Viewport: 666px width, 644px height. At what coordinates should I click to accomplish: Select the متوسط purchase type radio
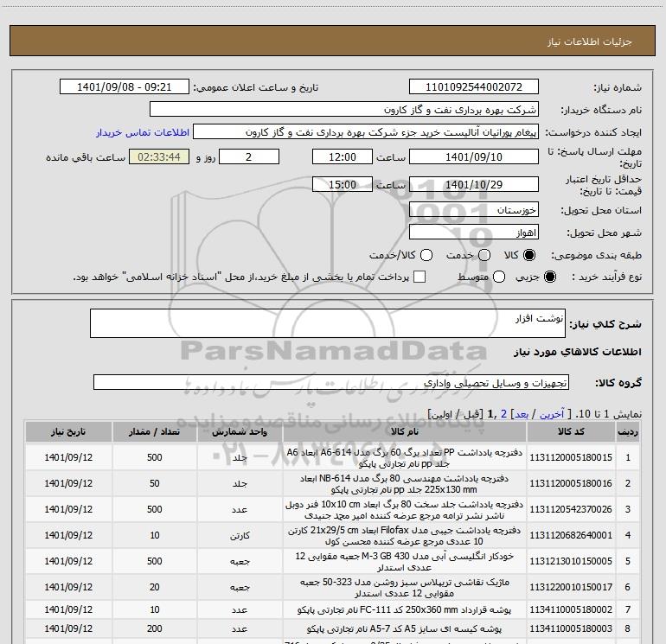(499, 277)
